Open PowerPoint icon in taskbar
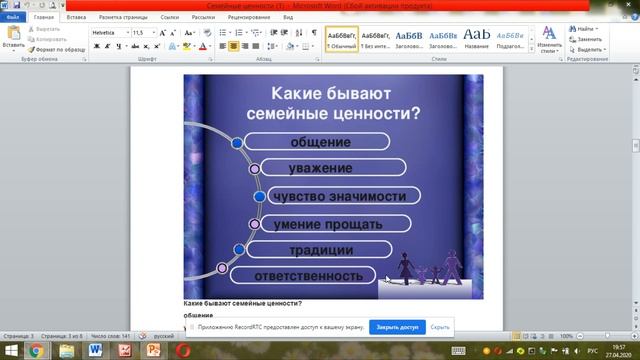640x360 pixels. pos(153,351)
